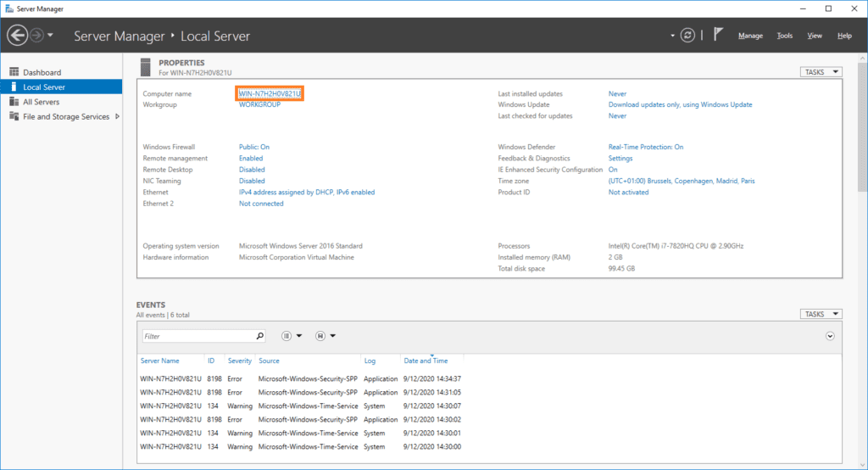Open notifications flag icon
This screenshot has width=868, height=470.
[718, 35]
